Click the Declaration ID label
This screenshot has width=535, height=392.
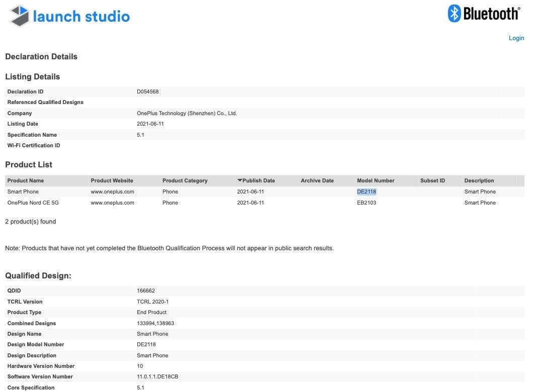point(25,91)
